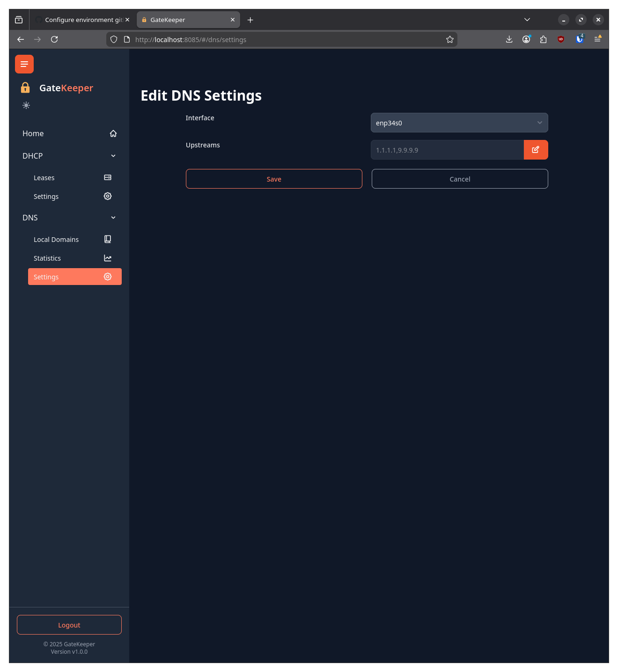
Task: Collapse the DNS section chevron
Action: point(113,218)
